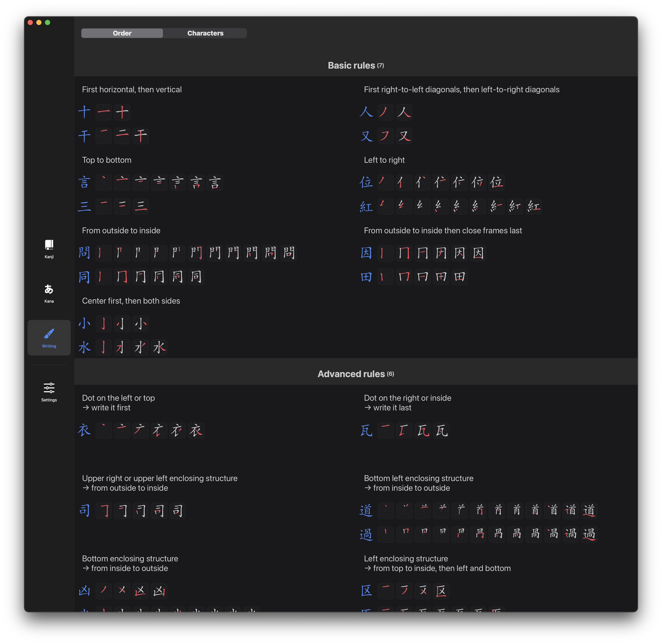Switch to the Characters tab
Image resolution: width=662 pixels, height=644 pixels.
(205, 33)
